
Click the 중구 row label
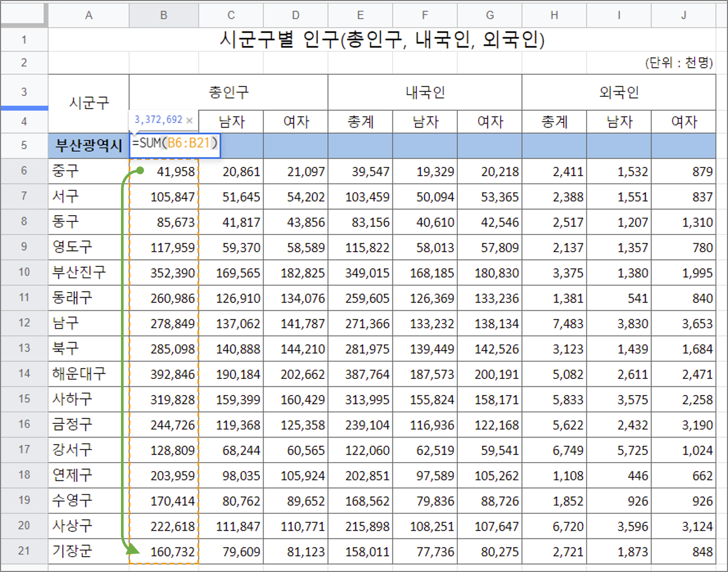pos(89,171)
